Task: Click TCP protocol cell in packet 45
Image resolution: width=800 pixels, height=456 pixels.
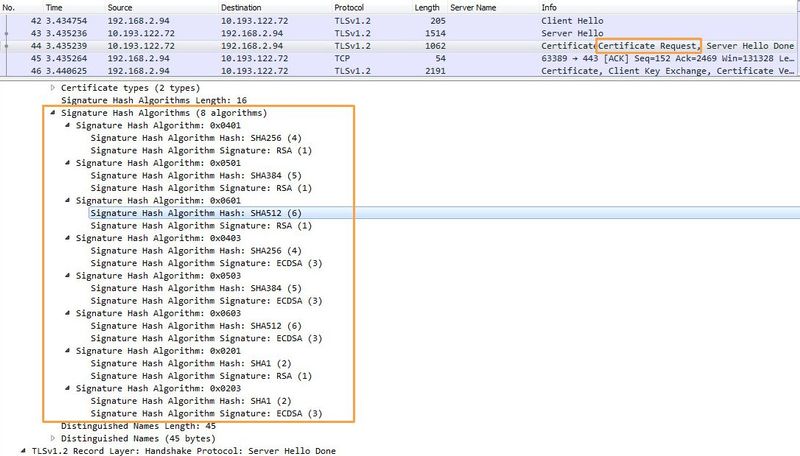Action: (x=342, y=58)
